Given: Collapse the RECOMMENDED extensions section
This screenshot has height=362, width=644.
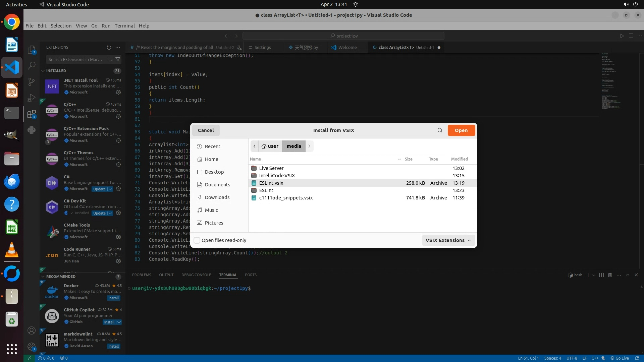Looking at the screenshot, I should coord(43,277).
